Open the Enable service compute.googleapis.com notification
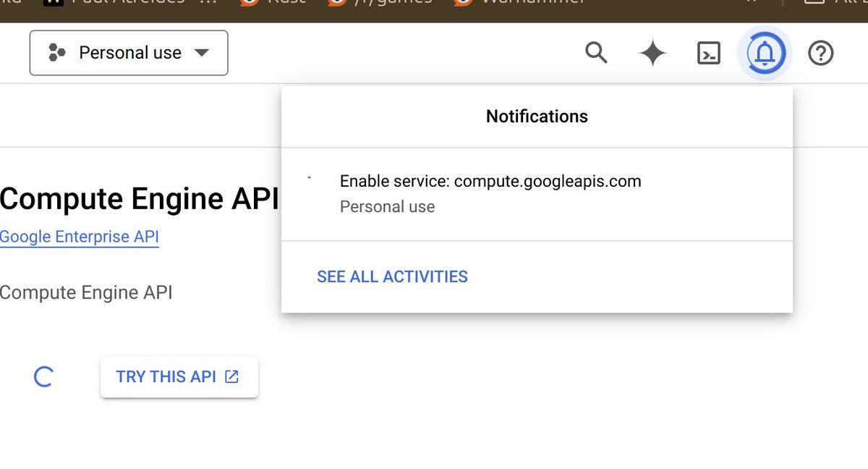 tap(537, 194)
